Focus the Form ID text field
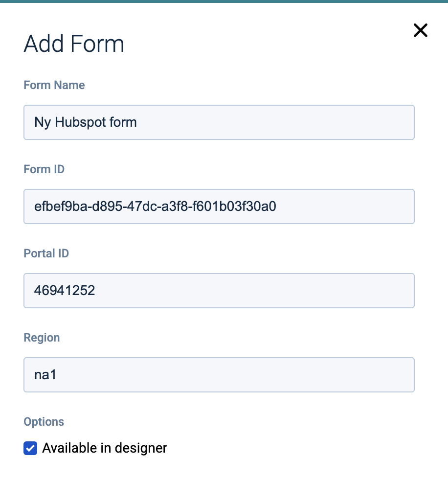 click(x=219, y=206)
